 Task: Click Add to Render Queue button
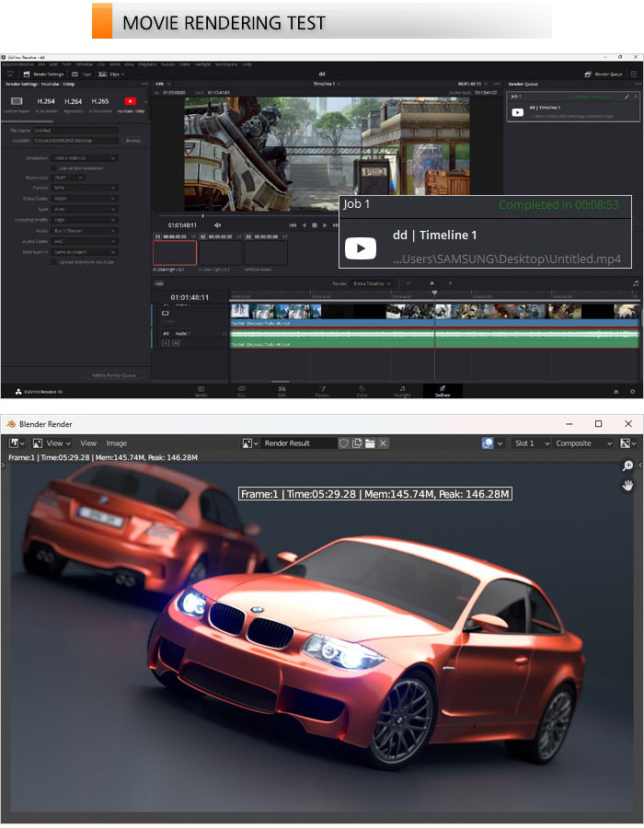[x=113, y=375]
